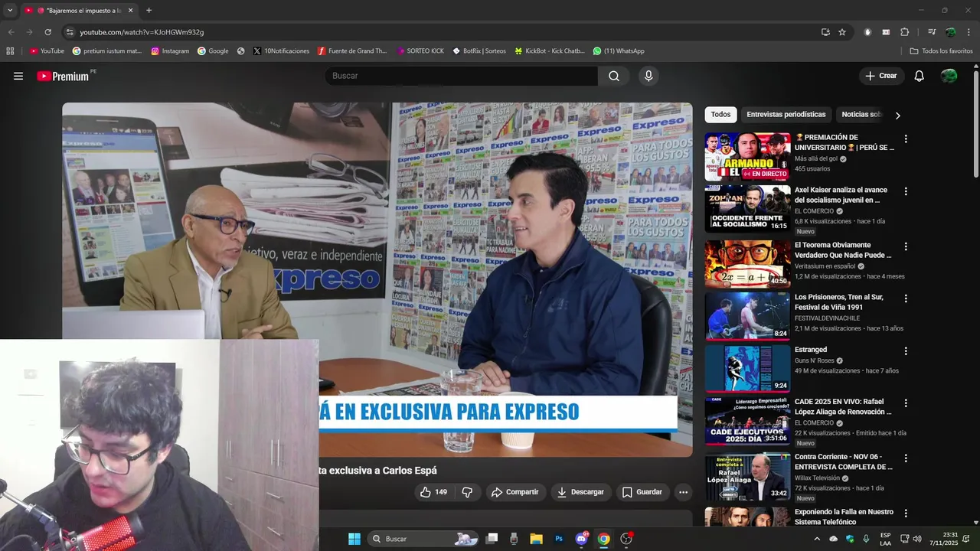
Task: Open File Explorer from taskbar
Action: (536, 539)
